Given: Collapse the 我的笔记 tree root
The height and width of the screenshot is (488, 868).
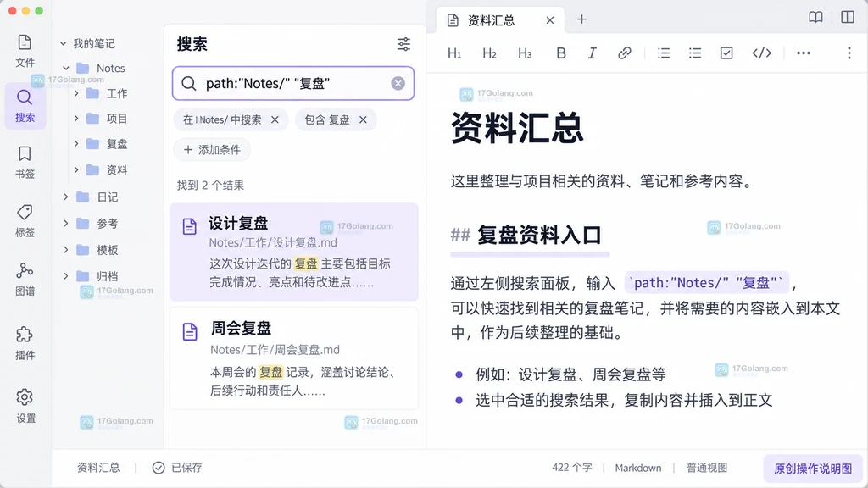Looking at the screenshot, I should pos(63,43).
